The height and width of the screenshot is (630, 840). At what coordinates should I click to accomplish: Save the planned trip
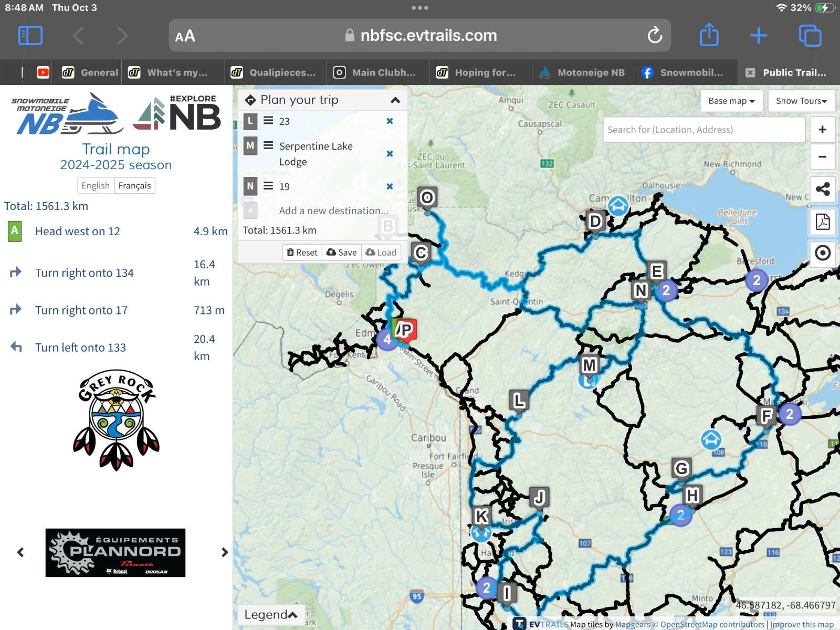click(x=342, y=253)
